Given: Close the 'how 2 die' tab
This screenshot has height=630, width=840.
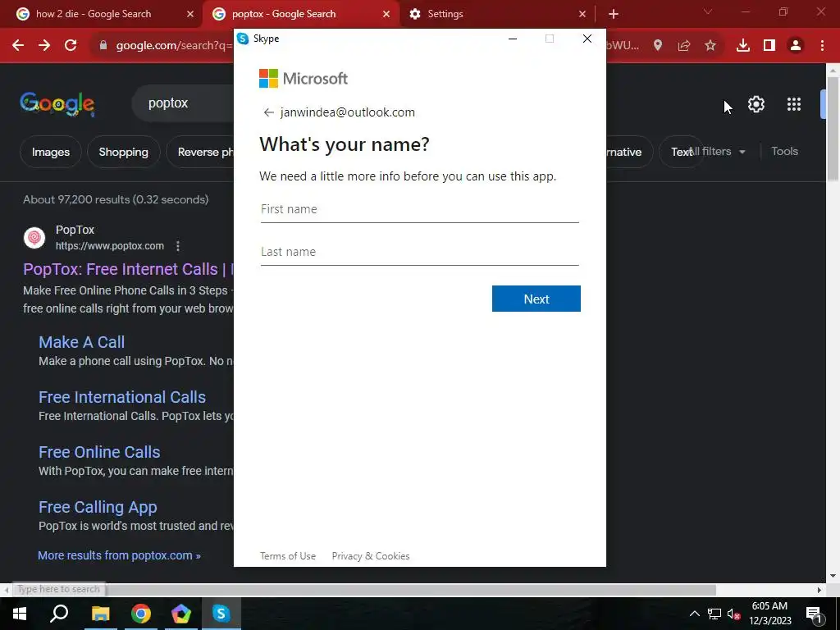Looking at the screenshot, I should 190,14.
